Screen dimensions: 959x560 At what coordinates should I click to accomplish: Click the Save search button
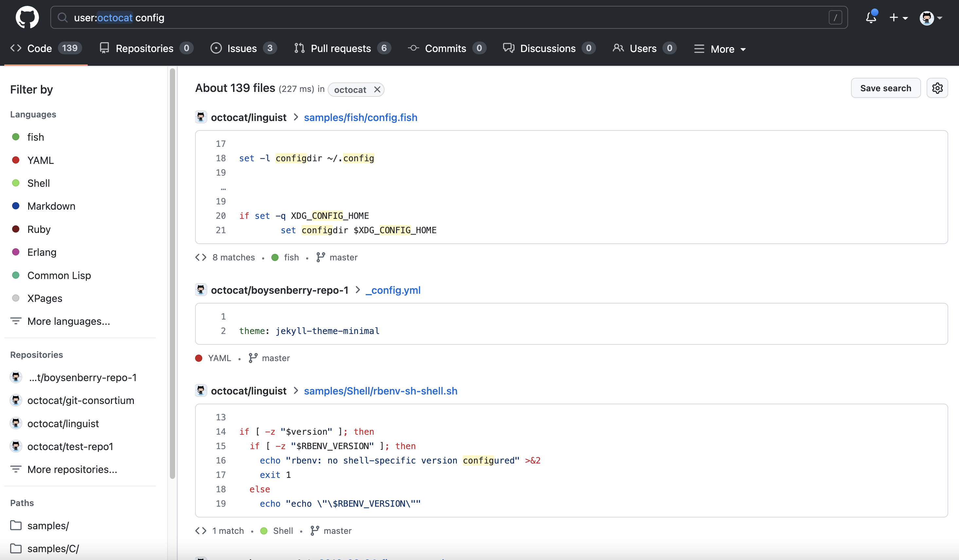coord(886,88)
